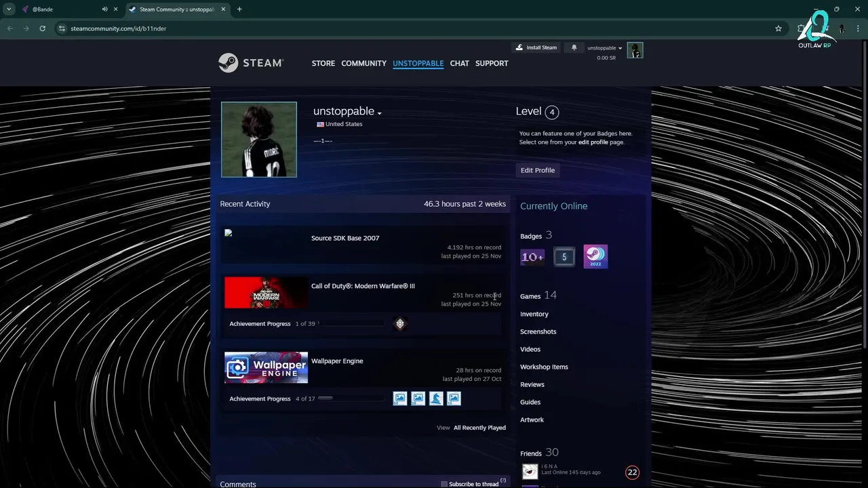Tick the Subscribe to thread checkbox

(444, 484)
